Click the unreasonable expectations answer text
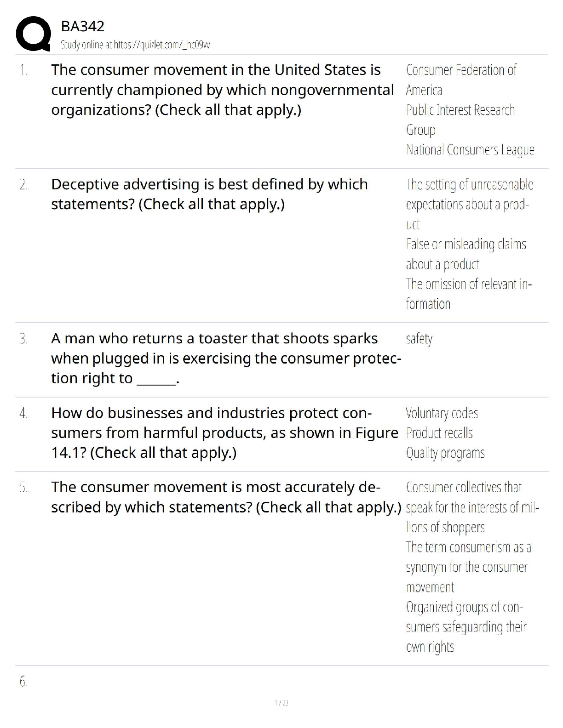The image size is (563, 728). click(x=469, y=204)
